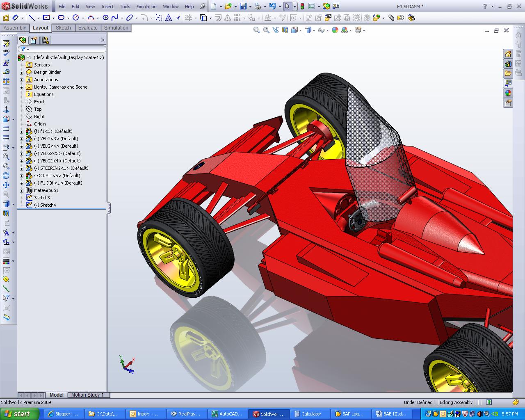Switch to the Evaluate tab
The image size is (525, 420).
point(88,28)
